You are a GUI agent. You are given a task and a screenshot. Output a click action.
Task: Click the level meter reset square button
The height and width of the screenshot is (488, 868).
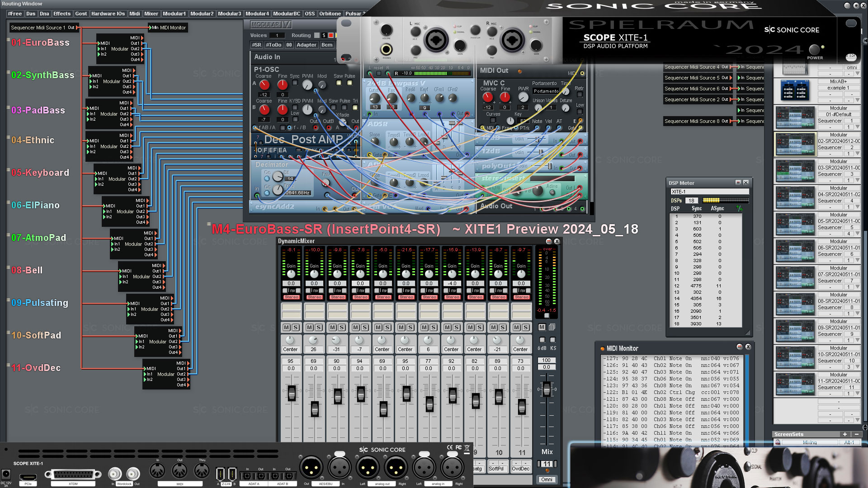click(x=379, y=73)
